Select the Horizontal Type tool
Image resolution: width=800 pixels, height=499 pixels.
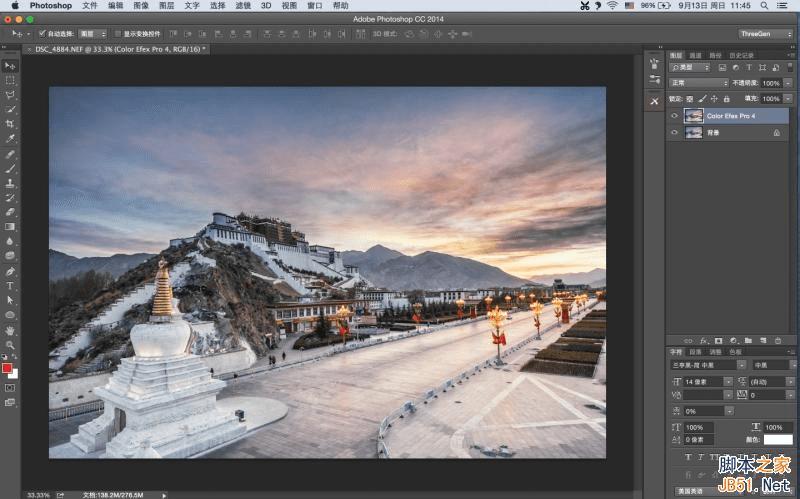(10, 286)
